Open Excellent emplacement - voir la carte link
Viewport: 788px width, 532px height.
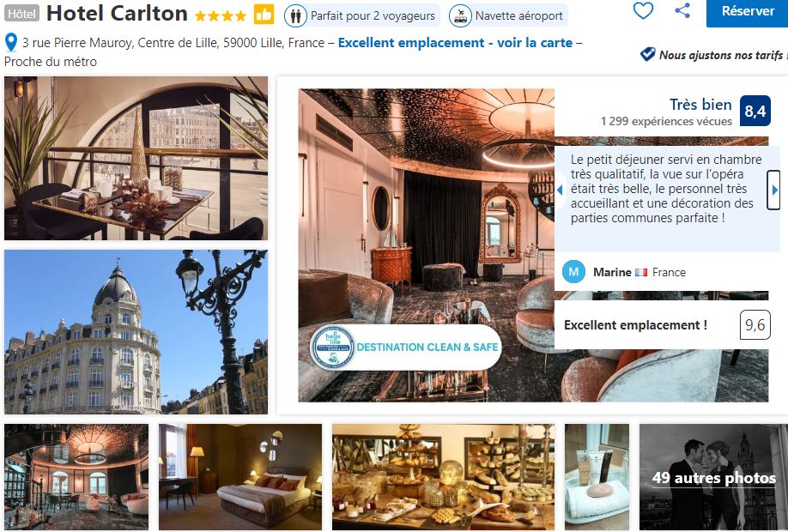coord(455,43)
